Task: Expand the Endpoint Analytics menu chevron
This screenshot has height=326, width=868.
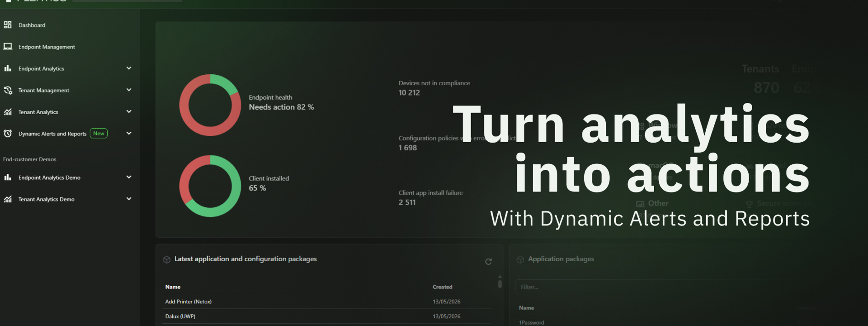Action: tap(129, 68)
